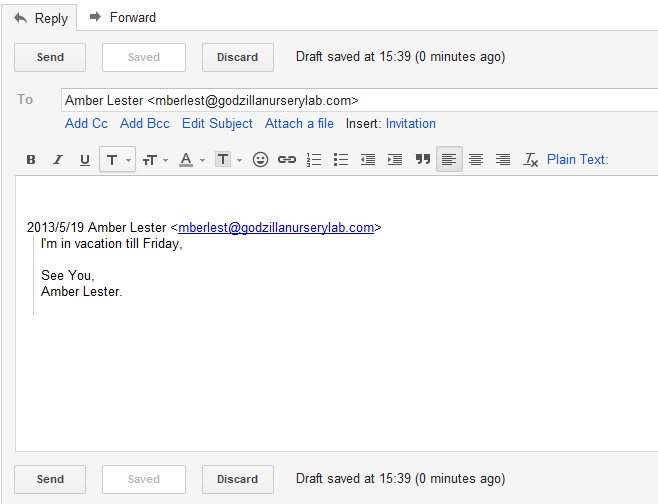Insert a hyperlink
Image resolution: width=658 pixels, height=504 pixels.
287,159
